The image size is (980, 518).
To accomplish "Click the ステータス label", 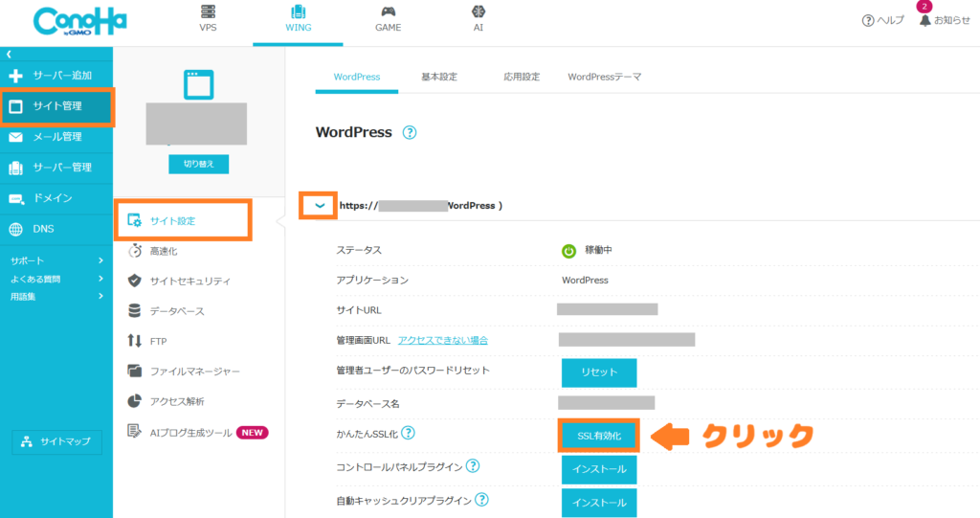I will point(359,250).
